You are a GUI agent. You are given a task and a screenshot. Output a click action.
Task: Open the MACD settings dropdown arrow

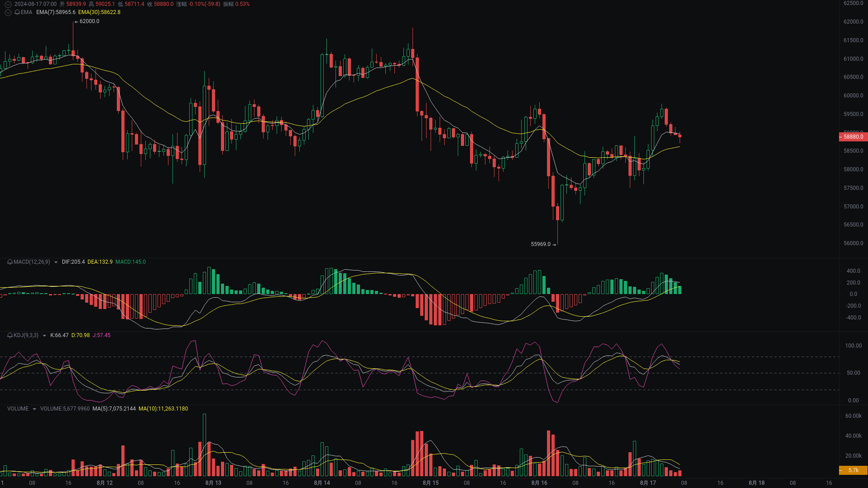click(x=56, y=261)
